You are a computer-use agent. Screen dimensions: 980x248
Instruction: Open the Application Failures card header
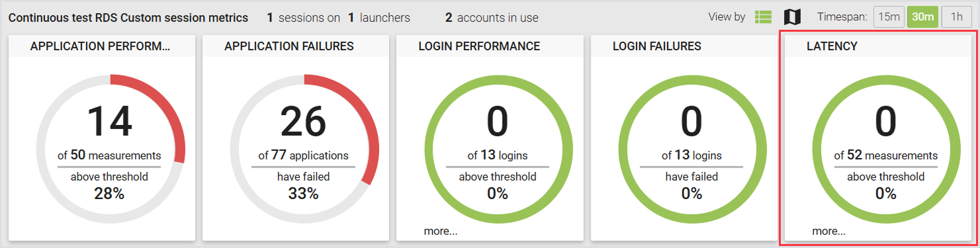(296, 46)
